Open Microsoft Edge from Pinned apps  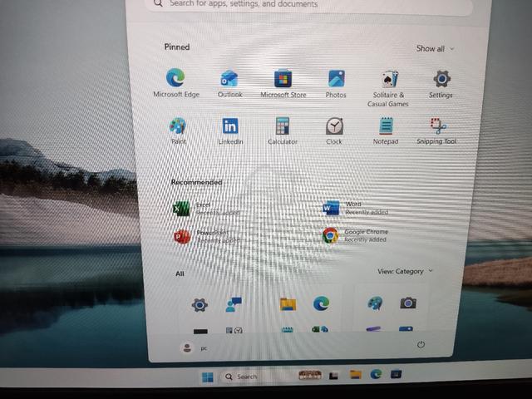(175, 83)
